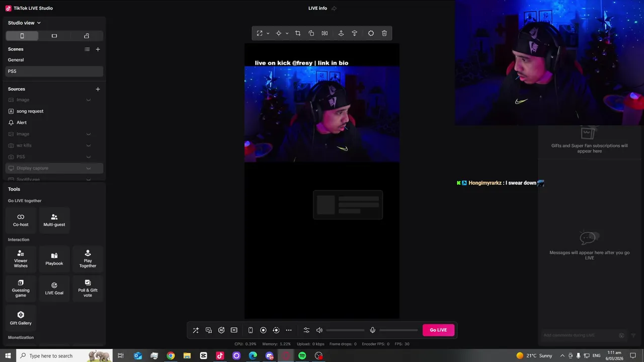This screenshot has height=362, width=644.
Task: Flip the source horizontally
Action: tap(325, 33)
